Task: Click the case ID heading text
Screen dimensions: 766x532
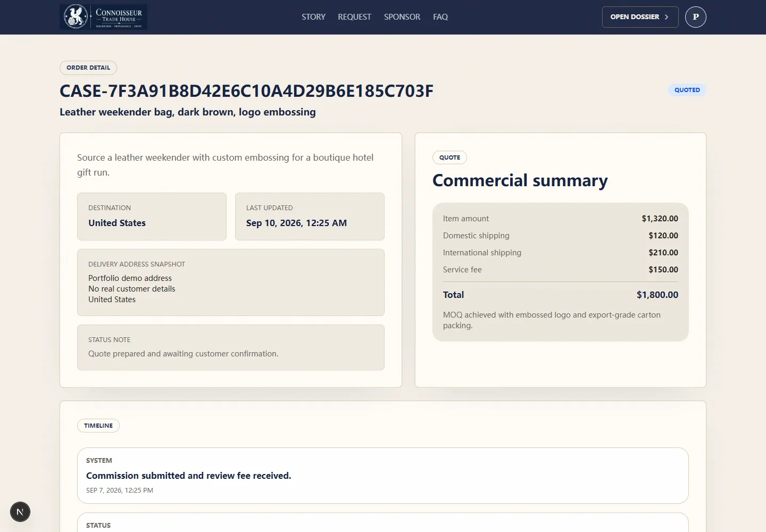Action: click(246, 91)
